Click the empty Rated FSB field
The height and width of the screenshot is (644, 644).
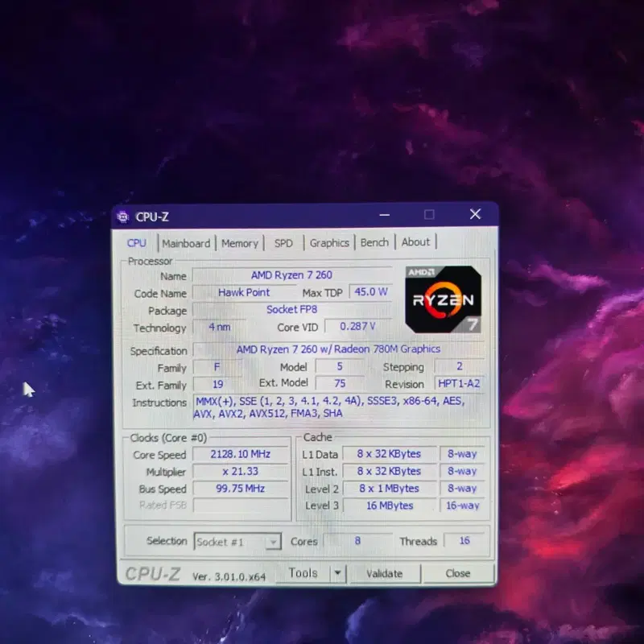(240, 506)
